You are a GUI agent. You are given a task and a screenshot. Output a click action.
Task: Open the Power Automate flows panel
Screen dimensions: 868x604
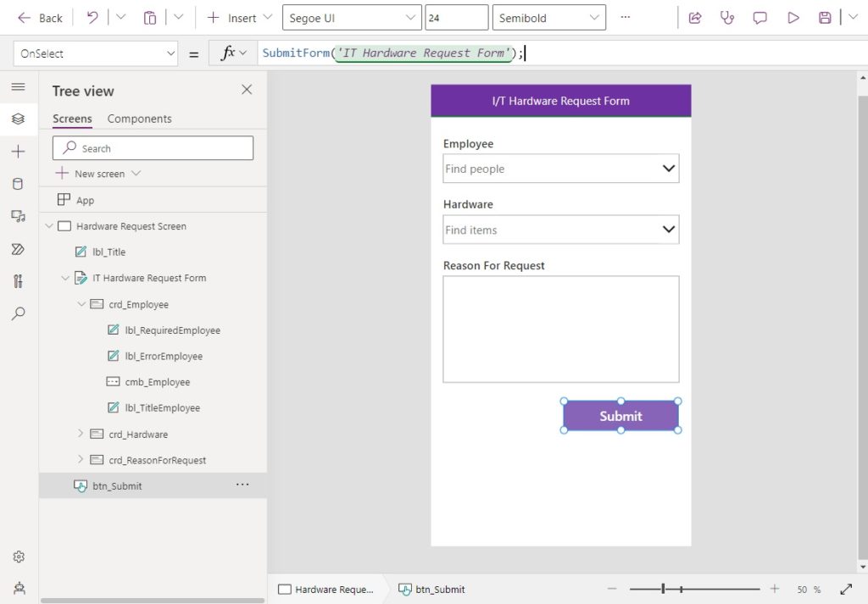19,248
